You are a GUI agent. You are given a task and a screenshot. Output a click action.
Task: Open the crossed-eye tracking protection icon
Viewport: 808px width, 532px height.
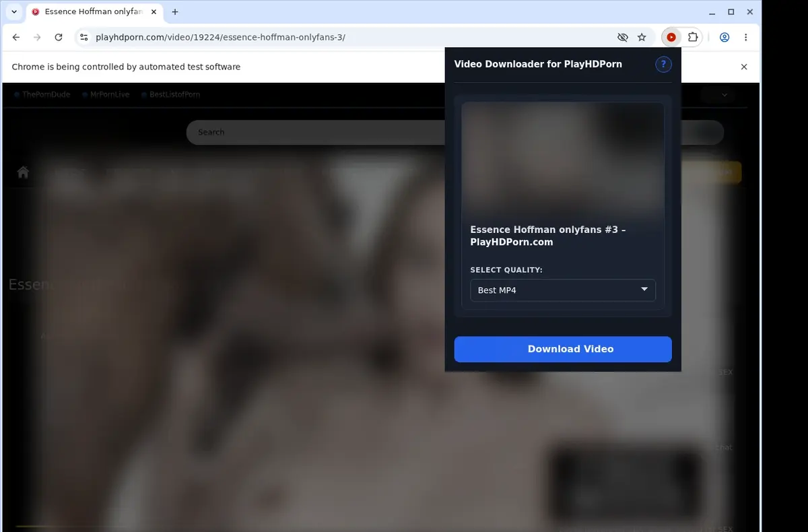coord(623,38)
